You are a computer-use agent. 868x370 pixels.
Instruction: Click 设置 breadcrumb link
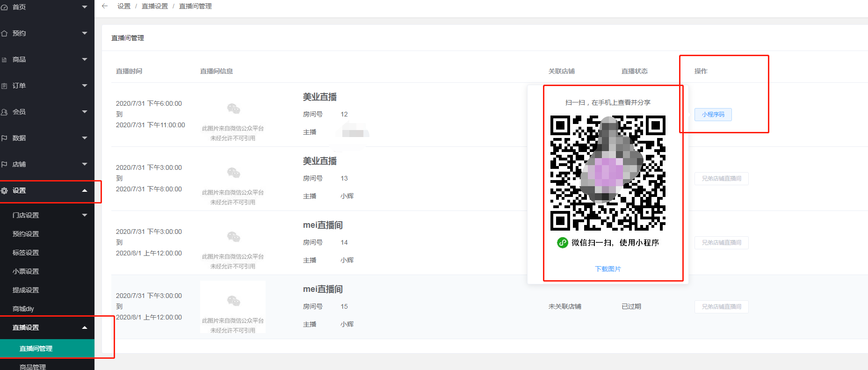tap(124, 6)
